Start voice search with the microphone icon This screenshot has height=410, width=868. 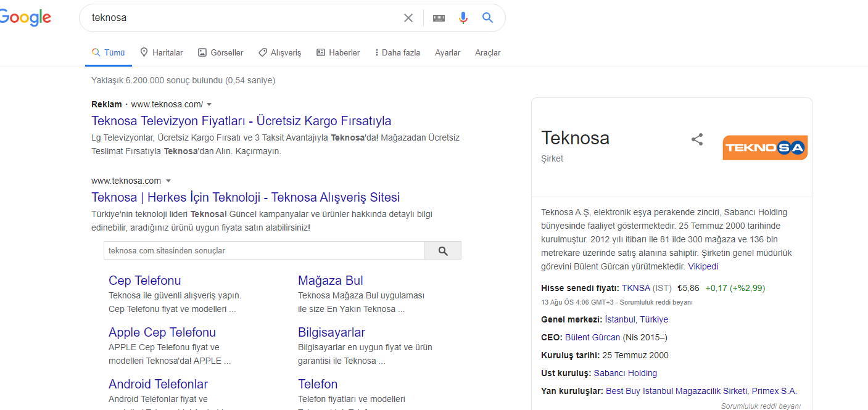[x=463, y=18]
